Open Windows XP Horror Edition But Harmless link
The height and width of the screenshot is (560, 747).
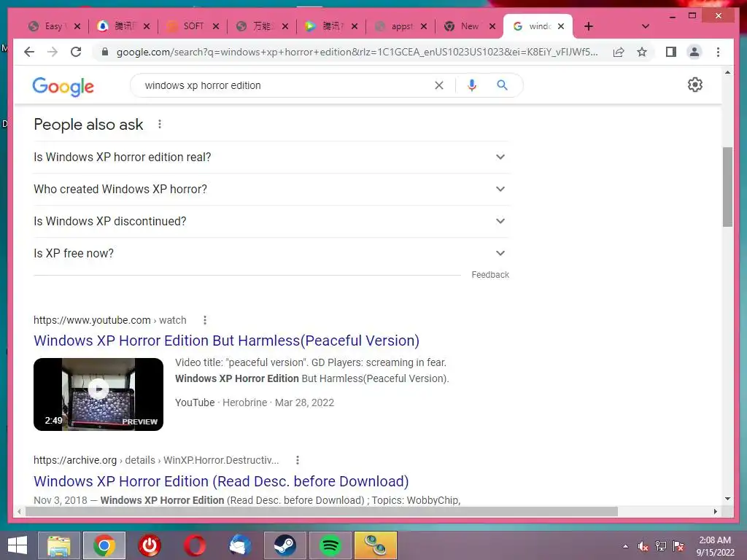(x=226, y=341)
